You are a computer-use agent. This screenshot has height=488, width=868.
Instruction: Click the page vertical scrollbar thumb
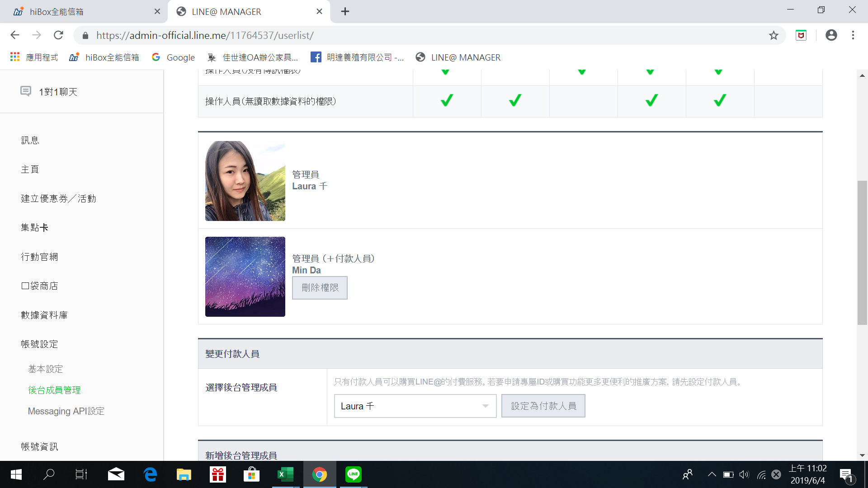point(862,253)
